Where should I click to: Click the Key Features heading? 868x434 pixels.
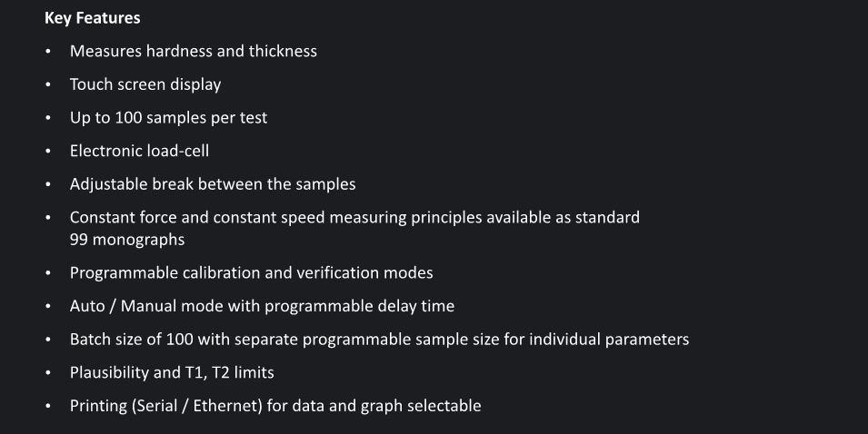[x=92, y=17]
